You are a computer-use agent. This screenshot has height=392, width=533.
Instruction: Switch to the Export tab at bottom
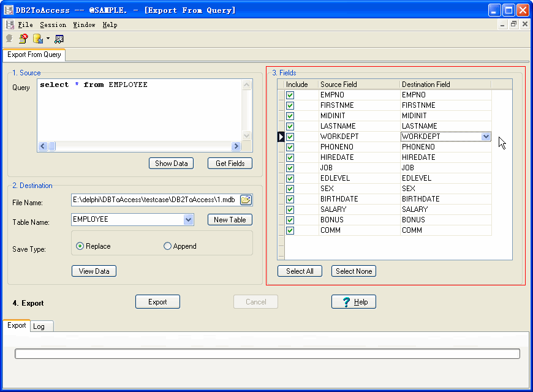pos(17,325)
